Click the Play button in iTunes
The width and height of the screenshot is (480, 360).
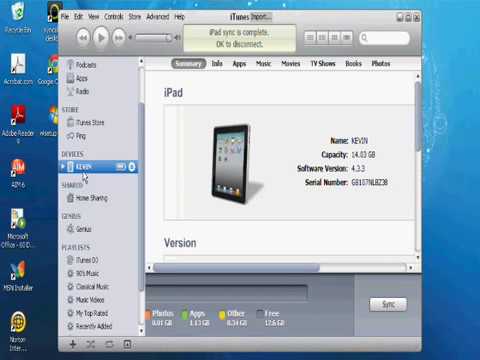pyautogui.click(x=101, y=37)
